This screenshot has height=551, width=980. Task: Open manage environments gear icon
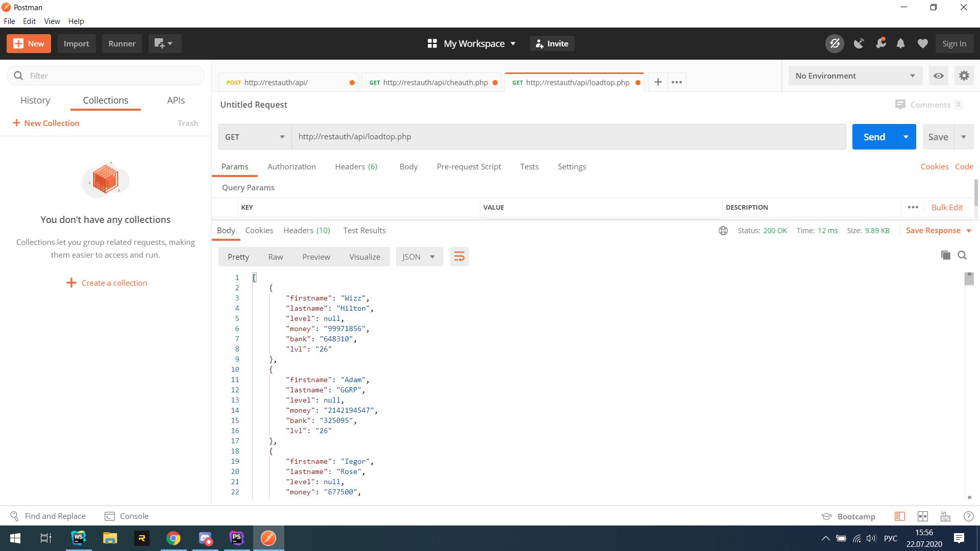point(964,76)
